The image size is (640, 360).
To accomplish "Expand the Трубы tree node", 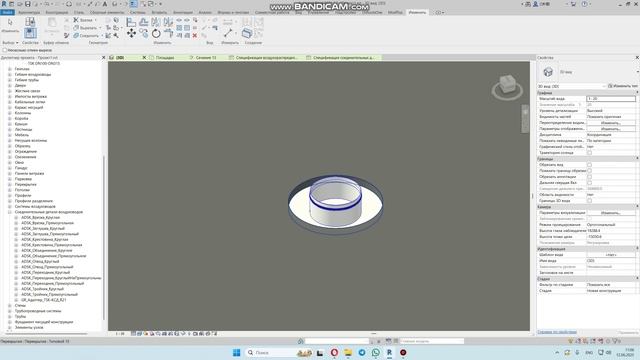I will click(x=10, y=316).
